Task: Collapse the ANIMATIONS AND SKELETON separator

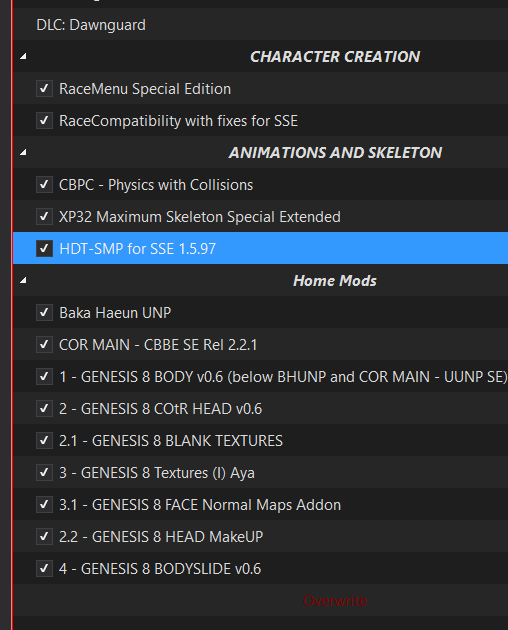Action: point(23,152)
